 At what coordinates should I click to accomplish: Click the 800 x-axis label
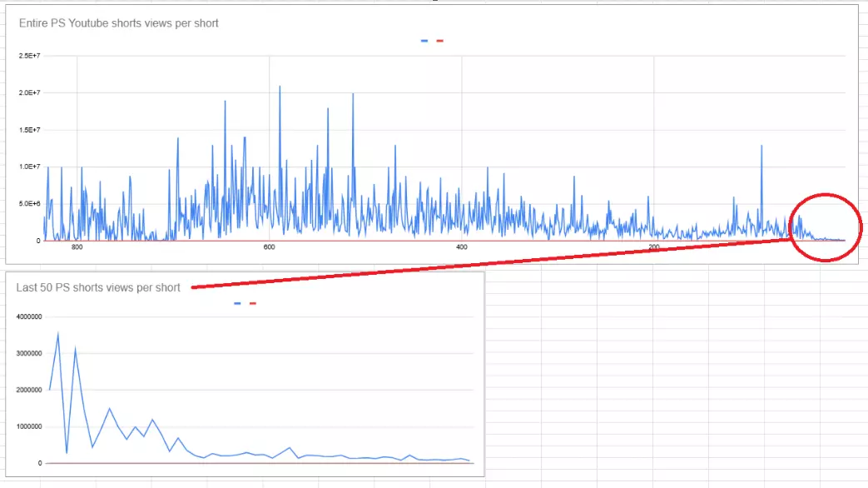(x=77, y=247)
